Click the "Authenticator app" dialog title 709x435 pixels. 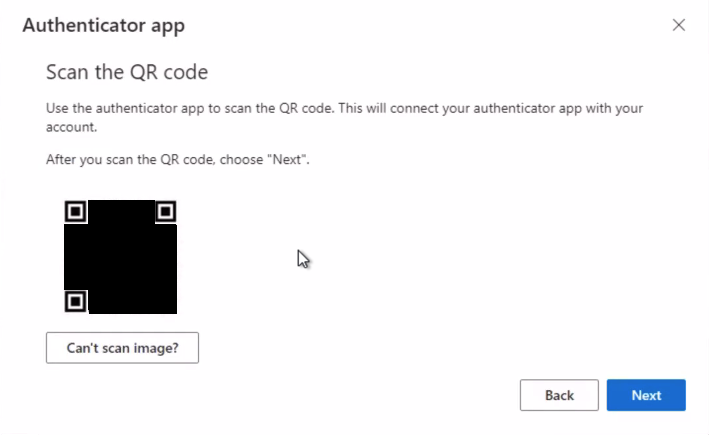pos(104,26)
